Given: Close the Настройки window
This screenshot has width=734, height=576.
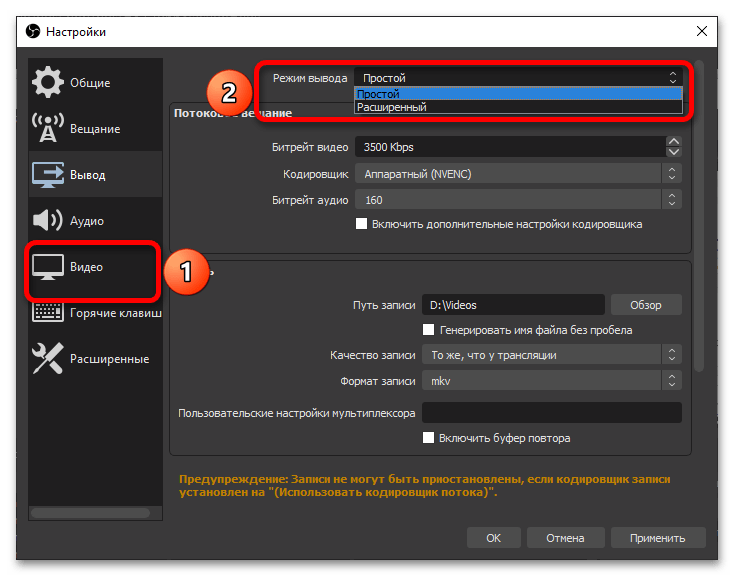Looking at the screenshot, I should 702,31.
